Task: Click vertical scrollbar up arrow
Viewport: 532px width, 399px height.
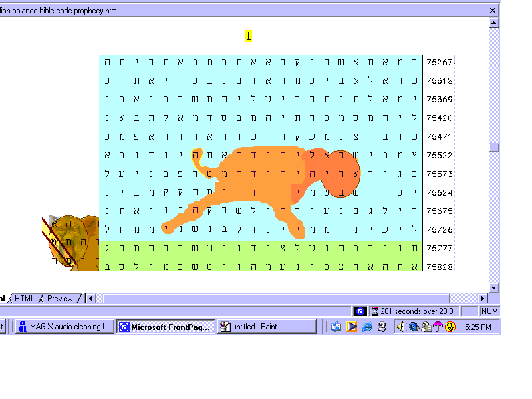Action: (x=493, y=23)
